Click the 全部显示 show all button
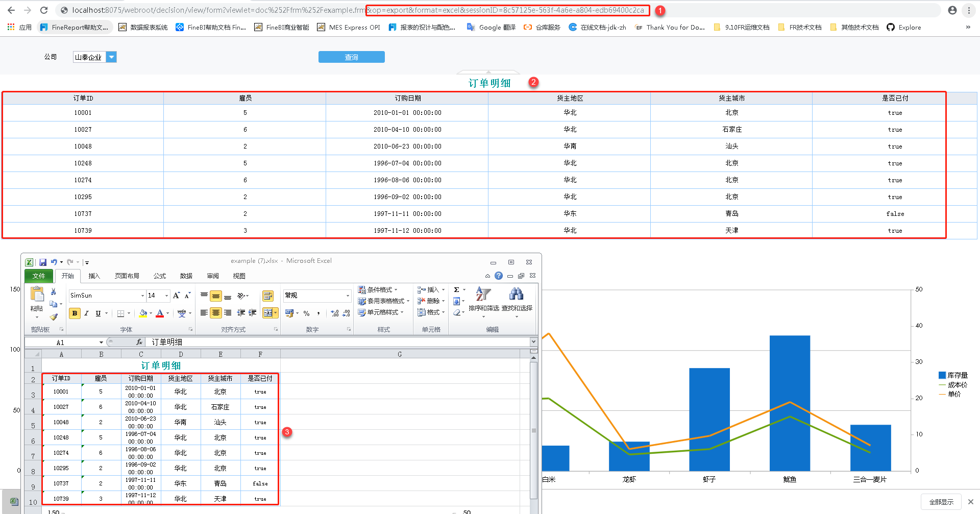The image size is (980, 514). (x=941, y=502)
